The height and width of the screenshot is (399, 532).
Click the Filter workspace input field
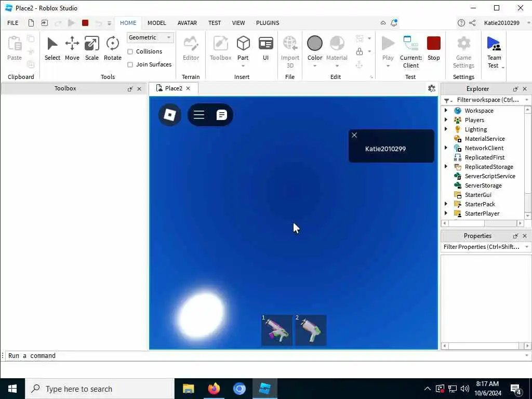click(x=487, y=100)
